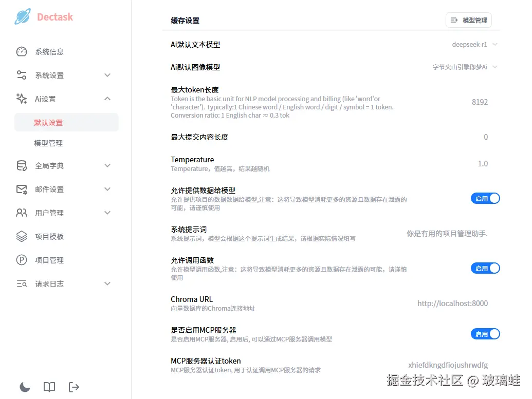Select the 默认设置 submenu item
Screen dimensions: 532x399
pos(66,122)
